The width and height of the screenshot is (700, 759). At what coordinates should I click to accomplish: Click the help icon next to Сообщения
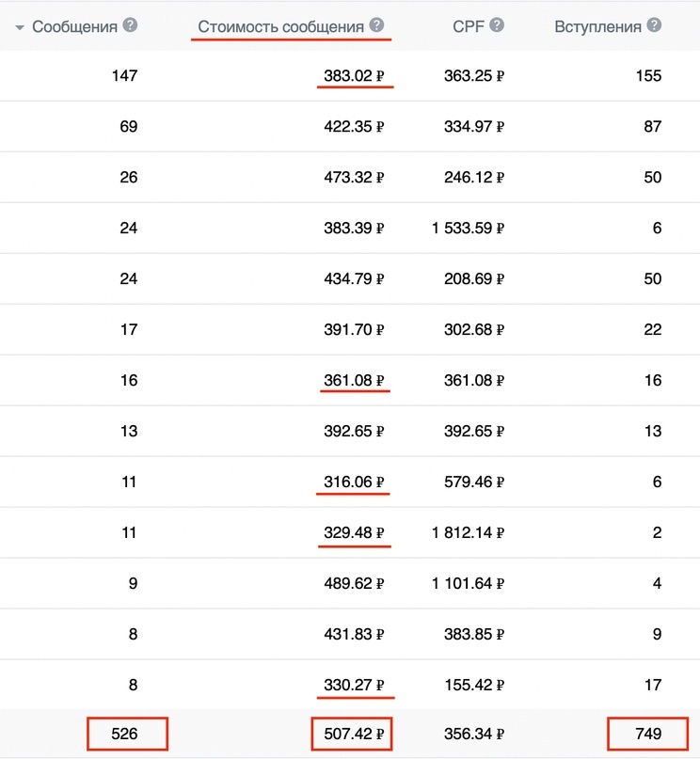[x=130, y=25]
